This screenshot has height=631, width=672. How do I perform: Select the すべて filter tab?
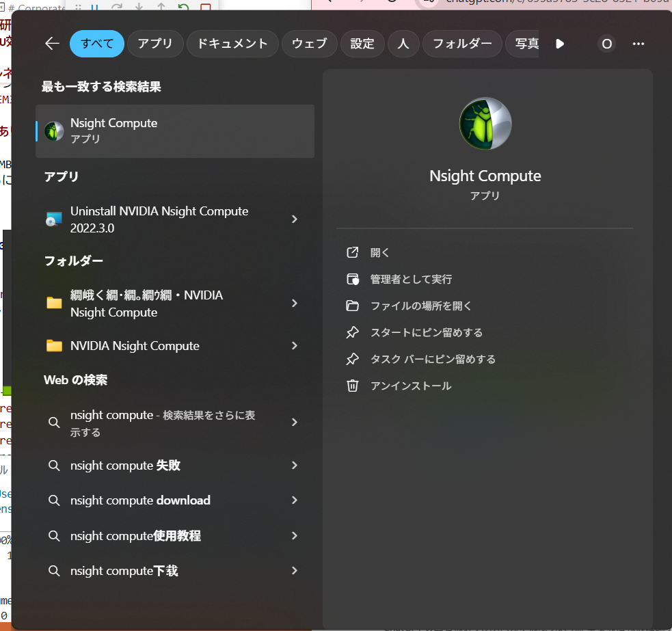point(97,44)
